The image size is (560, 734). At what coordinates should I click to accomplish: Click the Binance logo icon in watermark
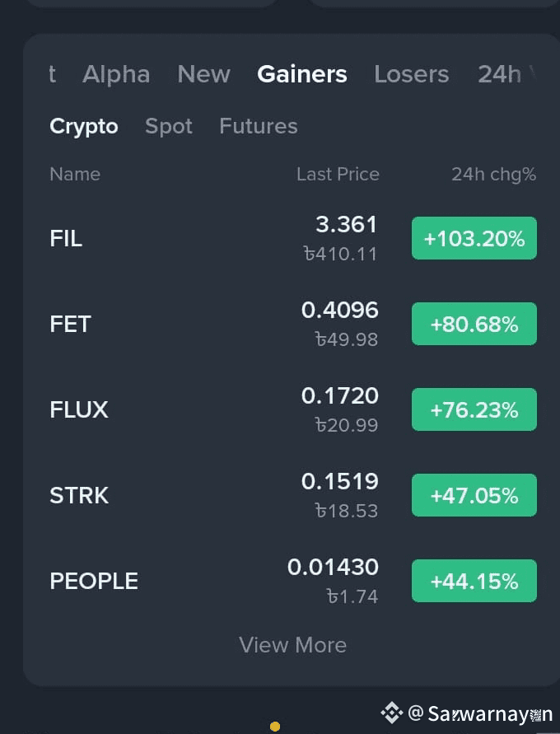391,713
